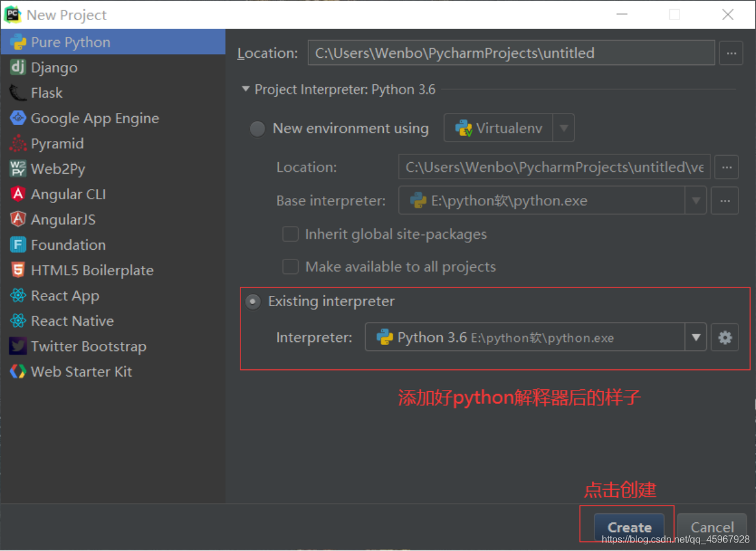Click the HTML5 Boilerplate icon
Image resolution: width=756 pixels, height=551 pixels.
point(18,270)
